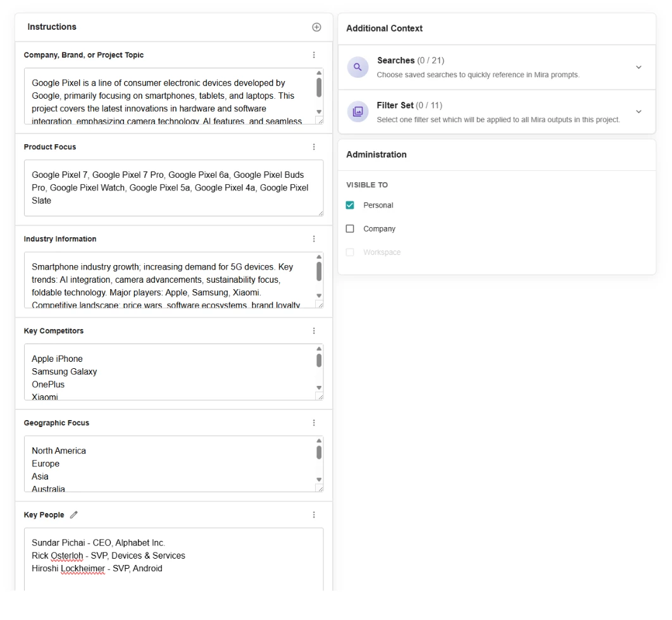672x620 pixels.
Task: Click the Key Competitors scrollbar thumb
Action: coord(319,361)
